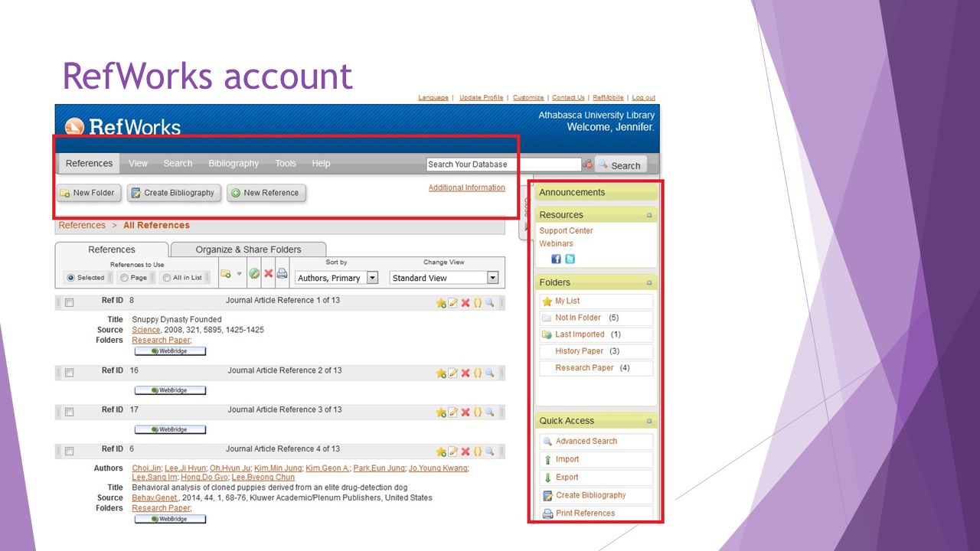The height and width of the screenshot is (551, 980).
Task: Open the Research Paper folder in sidebar
Action: click(x=585, y=367)
